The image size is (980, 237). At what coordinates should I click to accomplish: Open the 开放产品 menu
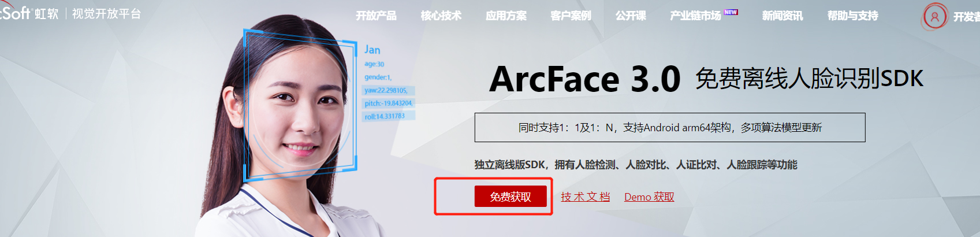click(376, 16)
